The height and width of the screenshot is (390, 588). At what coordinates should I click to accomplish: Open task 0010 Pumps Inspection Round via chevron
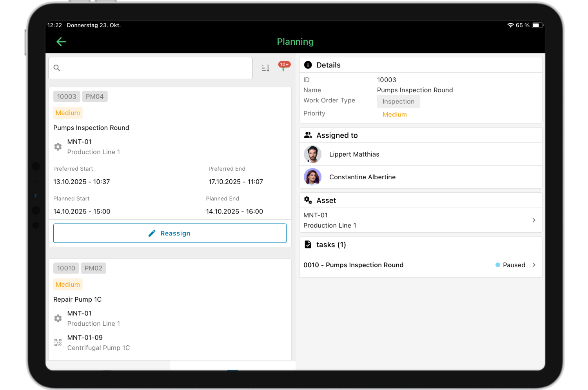point(534,265)
